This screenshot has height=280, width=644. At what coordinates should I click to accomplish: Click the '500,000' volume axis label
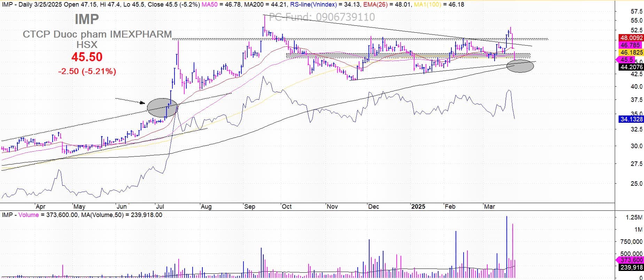point(631,254)
